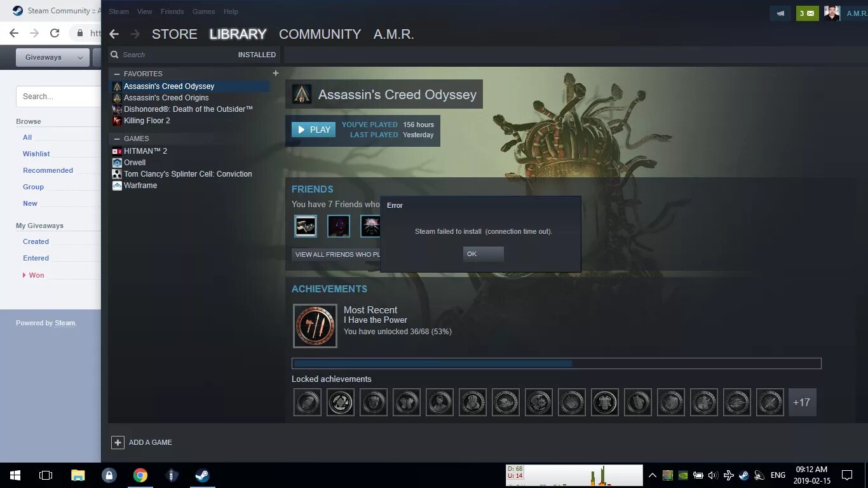
Task: Open the second friend avatar with purple figure
Action: click(339, 226)
